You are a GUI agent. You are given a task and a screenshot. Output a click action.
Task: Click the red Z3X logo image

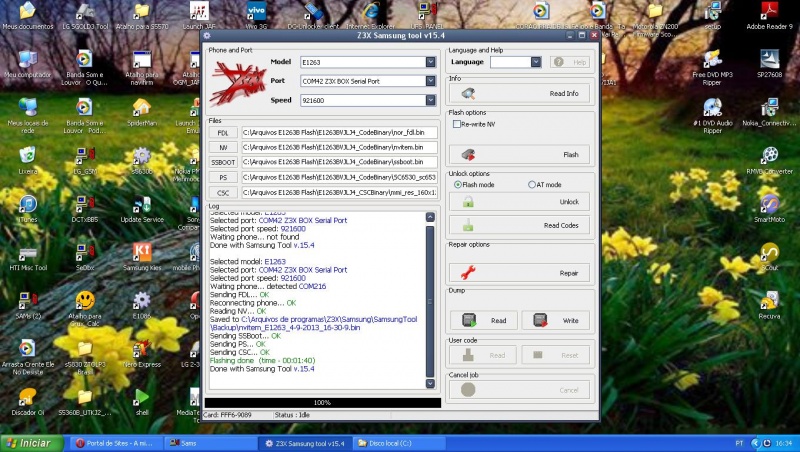coord(237,83)
